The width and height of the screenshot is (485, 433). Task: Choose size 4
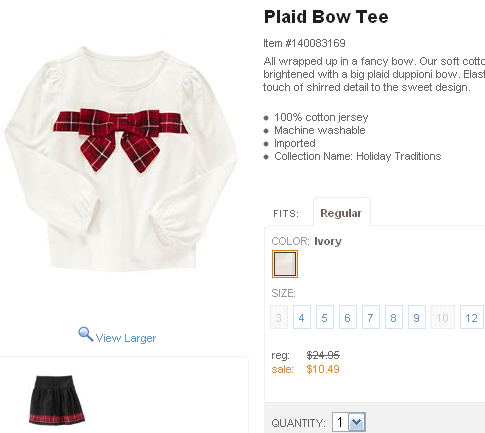tap(302, 317)
